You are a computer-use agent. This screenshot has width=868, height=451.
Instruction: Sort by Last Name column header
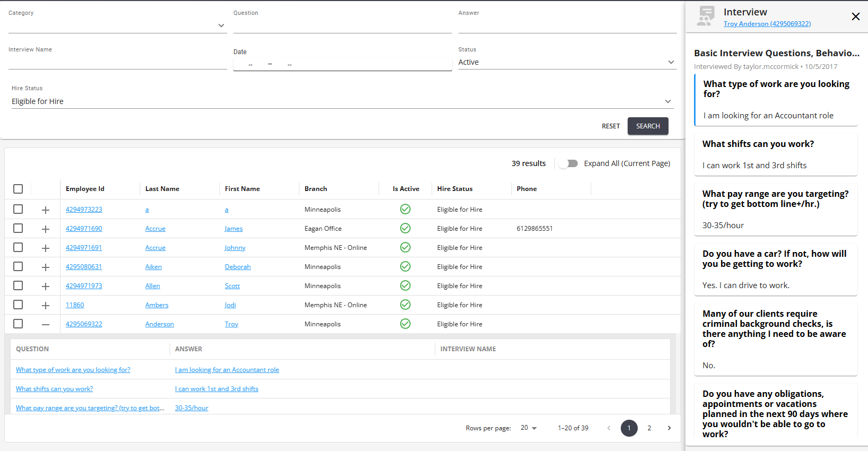[x=162, y=189]
